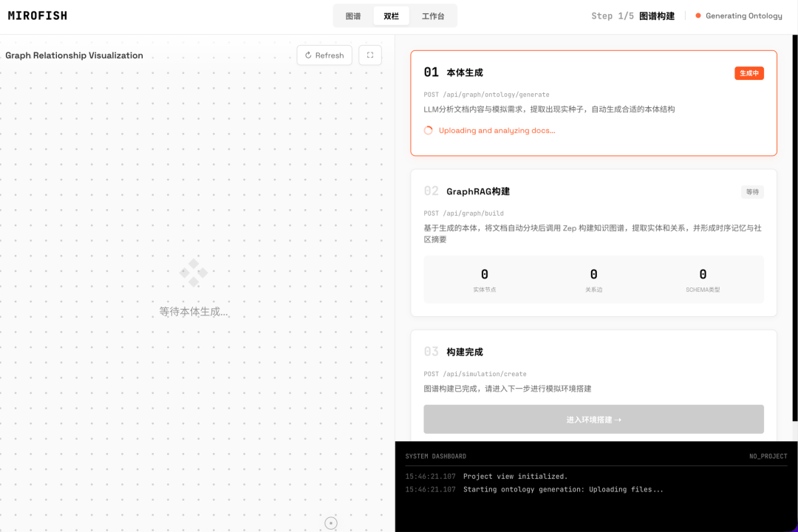This screenshot has height=532, width=798.
Task: Click the 实体节点 count stat
Action: (484, 279)
